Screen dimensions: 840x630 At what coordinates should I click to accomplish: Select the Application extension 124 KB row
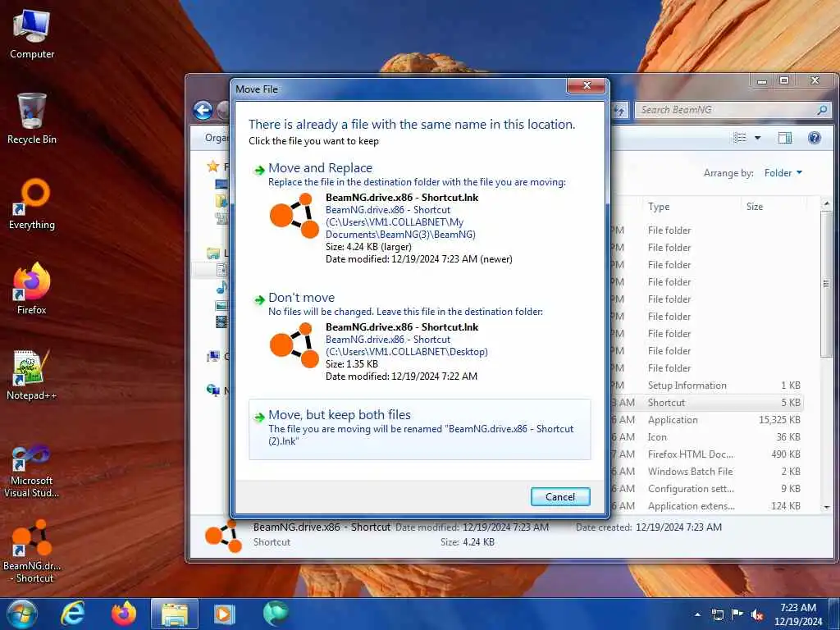(x=707, y=505)
